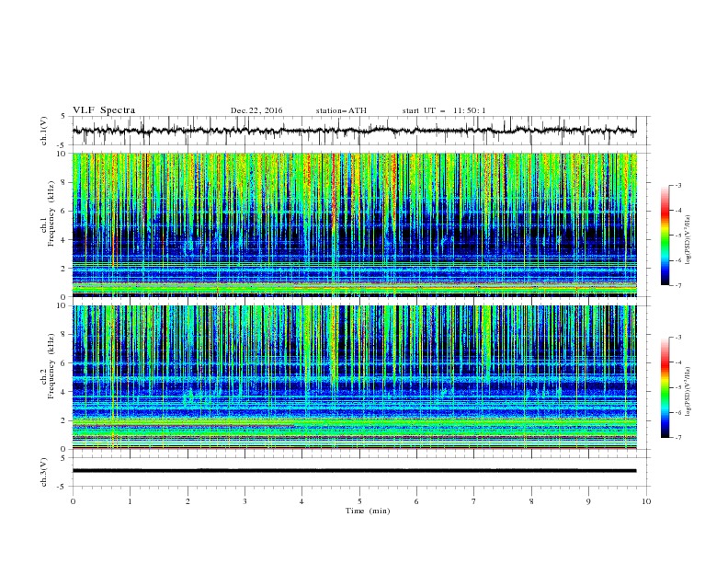Viewport: 728px width, 563px height.
Task: Click the '8' tick on the Time axis
Action: tap(531, 501)
